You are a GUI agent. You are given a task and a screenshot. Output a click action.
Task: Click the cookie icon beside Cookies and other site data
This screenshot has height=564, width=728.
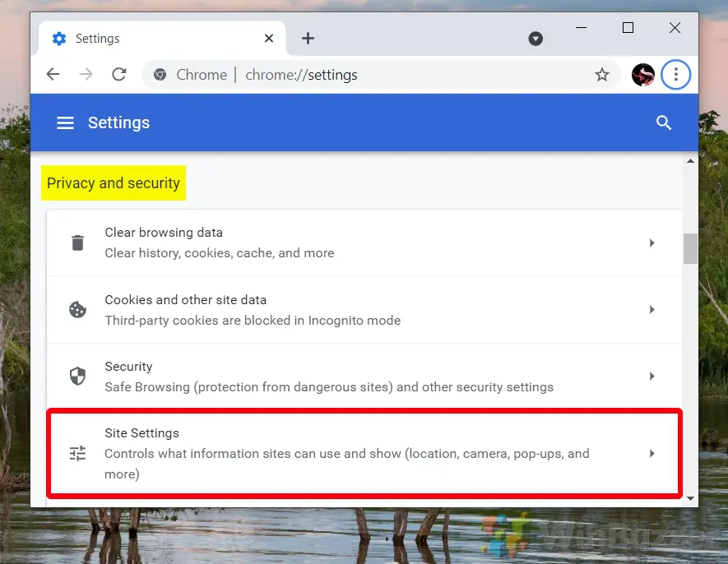77,310
